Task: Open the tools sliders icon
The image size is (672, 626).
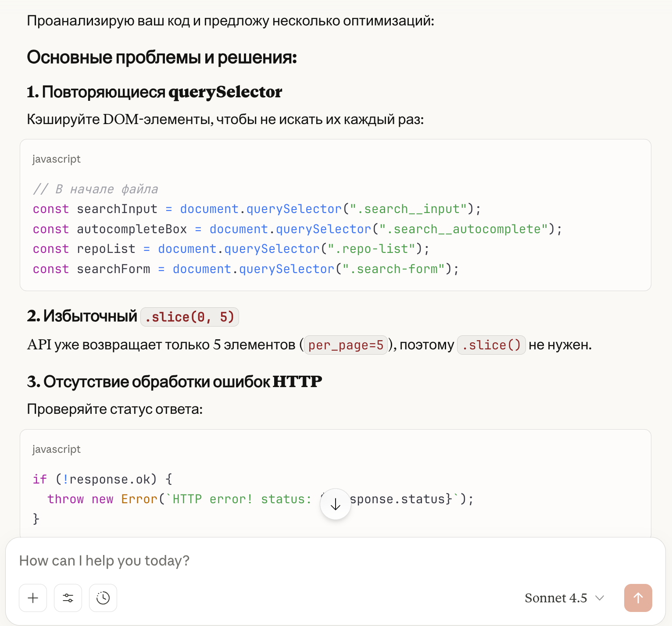Action: pos(68,598)
